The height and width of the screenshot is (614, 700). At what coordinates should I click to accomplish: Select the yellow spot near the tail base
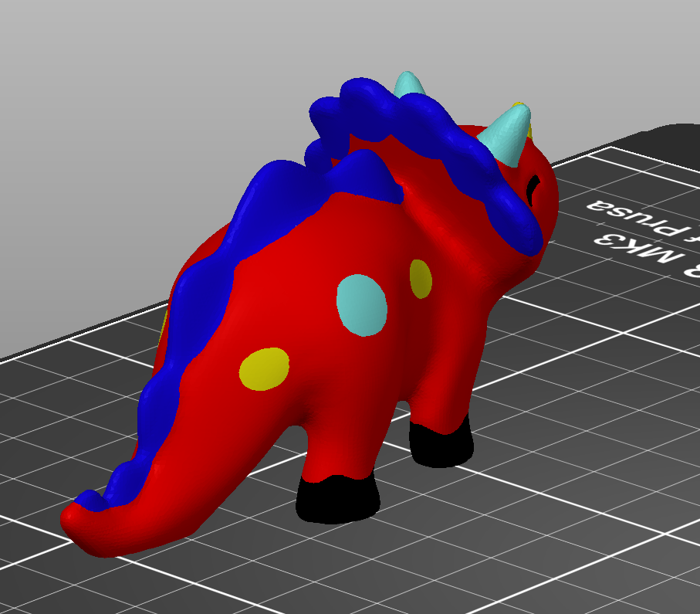point(264,369)
